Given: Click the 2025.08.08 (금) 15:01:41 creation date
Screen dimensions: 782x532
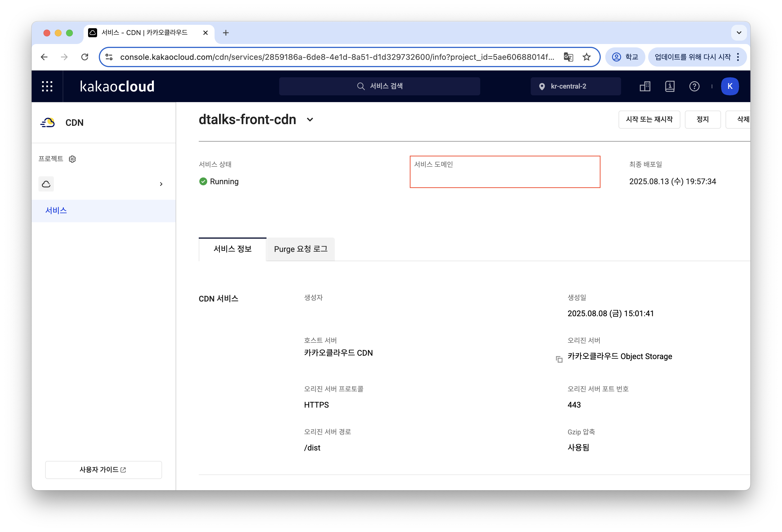Looking at the screenshot, I should pos(611,314).
